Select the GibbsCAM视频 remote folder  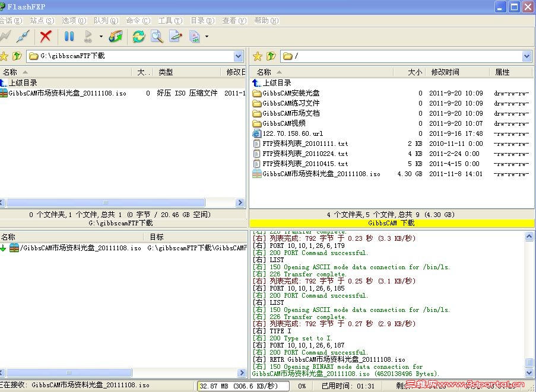tap(279, 123)
